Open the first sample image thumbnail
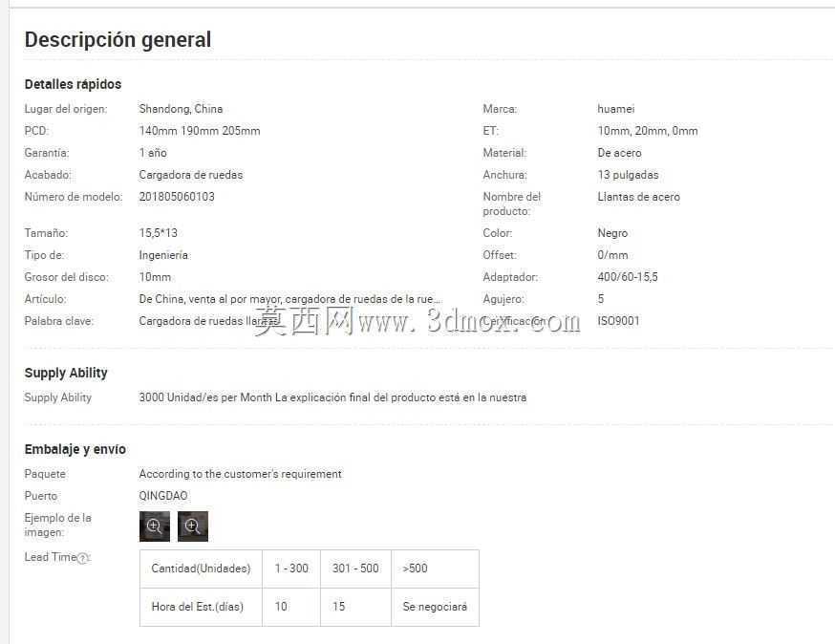Screen dimensions: 835x644 tap(155, 526)
